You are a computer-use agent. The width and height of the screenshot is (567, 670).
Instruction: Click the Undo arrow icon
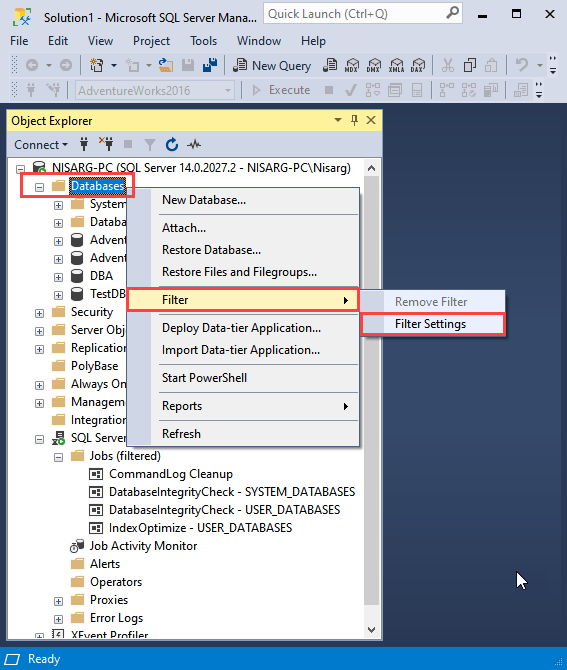click(522, 65)
